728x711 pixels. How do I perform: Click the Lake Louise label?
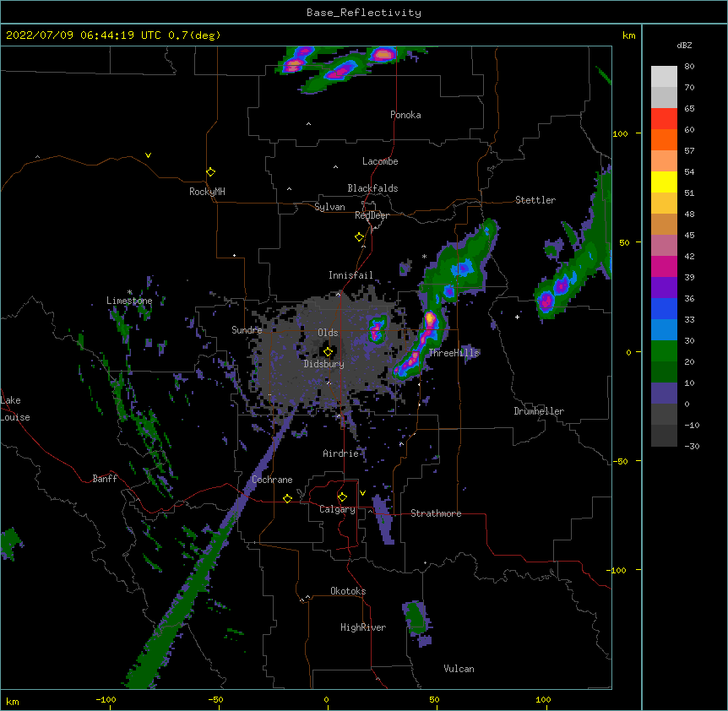pyautogui.click(x=14, y=409)
